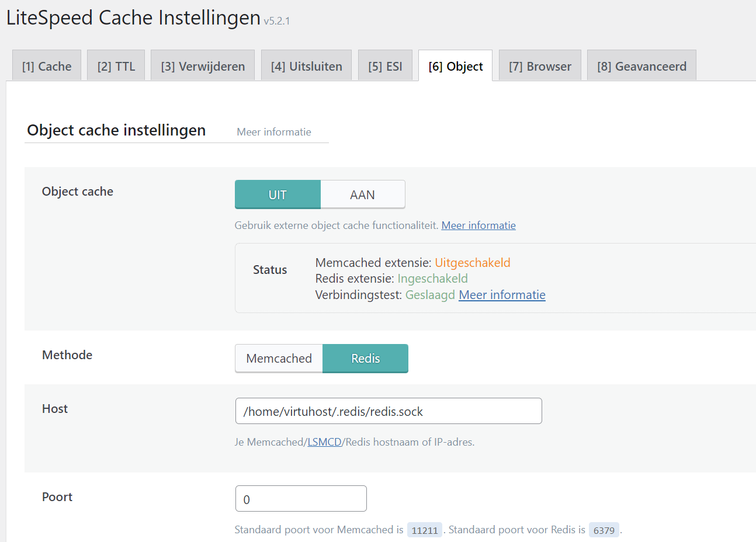
Task: Switch to the [8] Geavanceerd tab
Action: pos(641,65)
